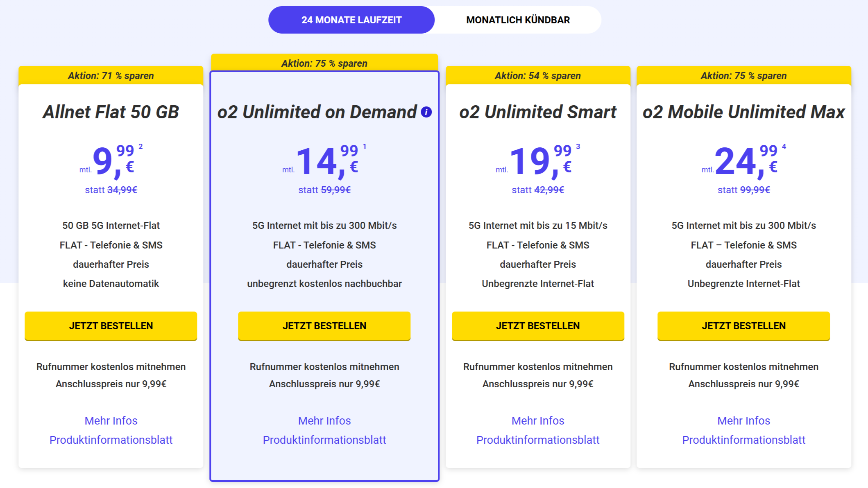Viewport: 868px width, 488px height.
Task: Click footnote 3 next to 19,99 € price
Action: (x=578, y=147)
